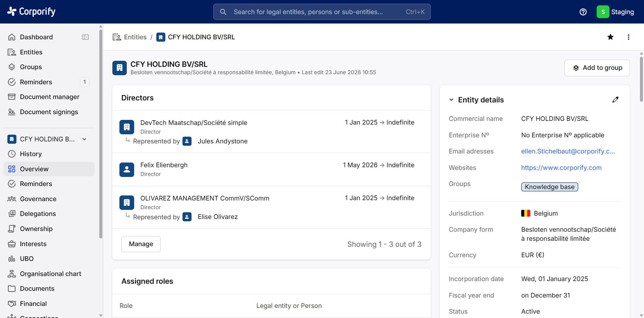The height and width of the screenshot is (318, 644).
Task: Focus the search for legal entities field
Action: 322,12
